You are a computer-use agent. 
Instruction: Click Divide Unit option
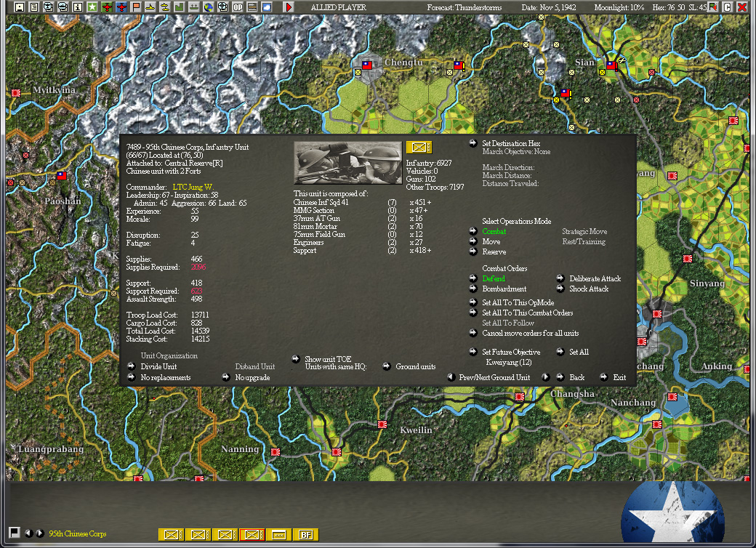pos(158,366)
